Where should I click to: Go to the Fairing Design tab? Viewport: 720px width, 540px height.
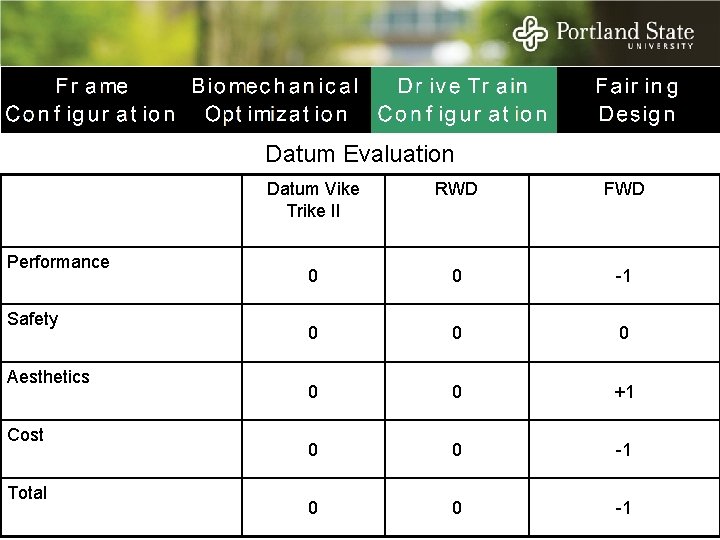click(637, 100)
